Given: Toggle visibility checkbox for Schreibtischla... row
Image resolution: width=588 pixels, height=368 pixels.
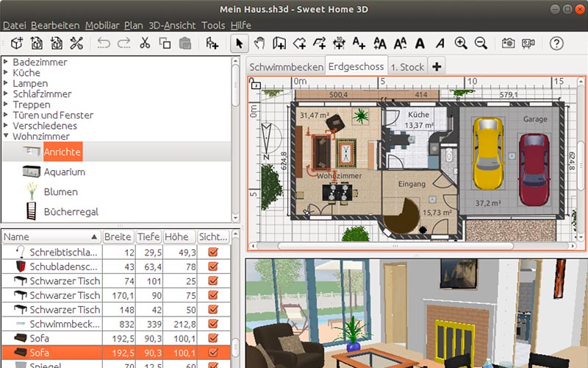Looking at the screenshot, I should 213,252.
